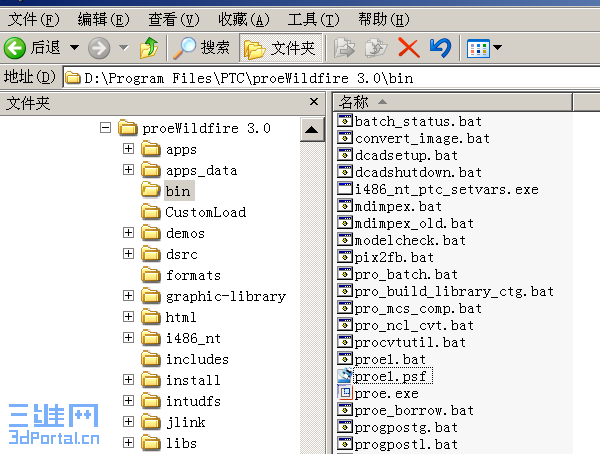
Task: Go up one folder level icon
Action: click(x=149, y=47)
